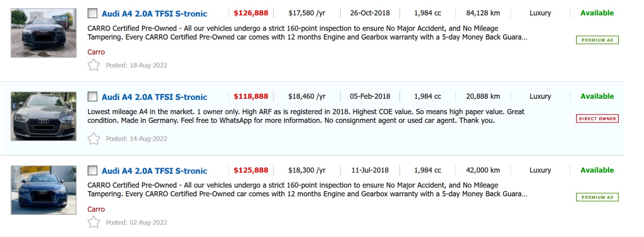Tick the checkbox for the $118,888 Audi A4
Viewport: 644px width, 237px height.
click(93, 97)
